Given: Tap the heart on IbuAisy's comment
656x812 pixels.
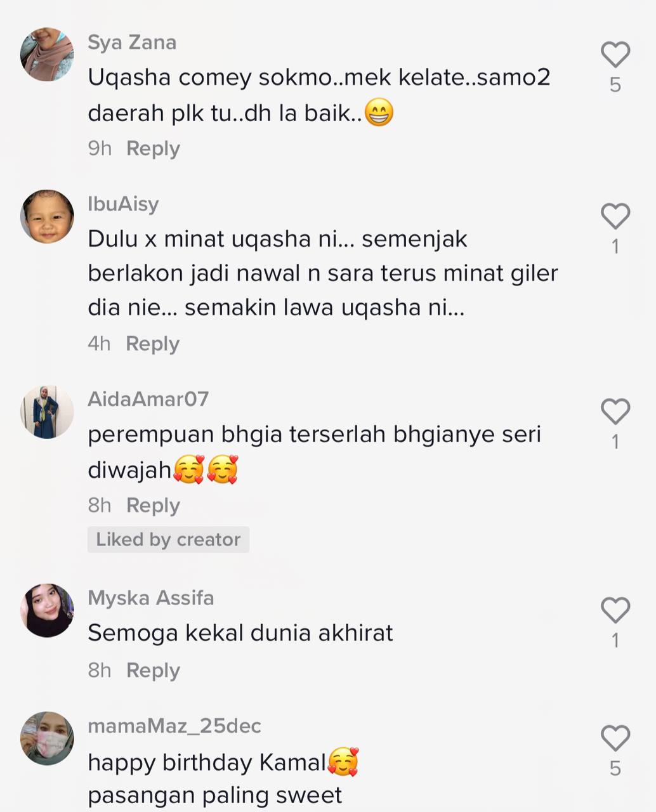Looking at the screenshot, I should pyautogui.click(x=615, y=216).
